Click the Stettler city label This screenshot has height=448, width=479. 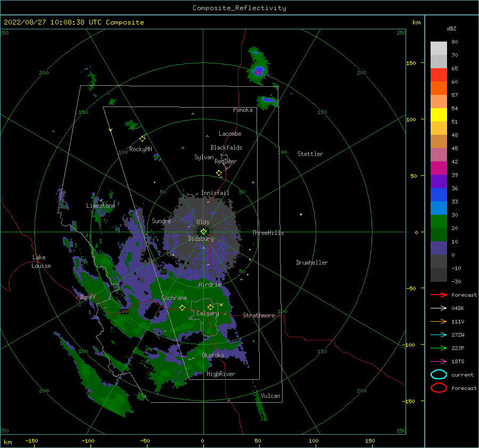pos(310,154)
